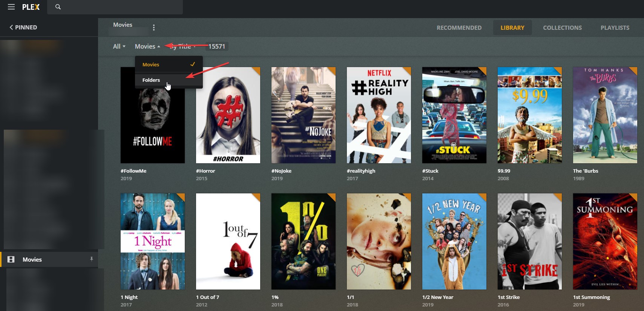Expand the All filter dropdown
Image resolution: width=644 pixels, height=311 pixels.
[x=119, y=46]
